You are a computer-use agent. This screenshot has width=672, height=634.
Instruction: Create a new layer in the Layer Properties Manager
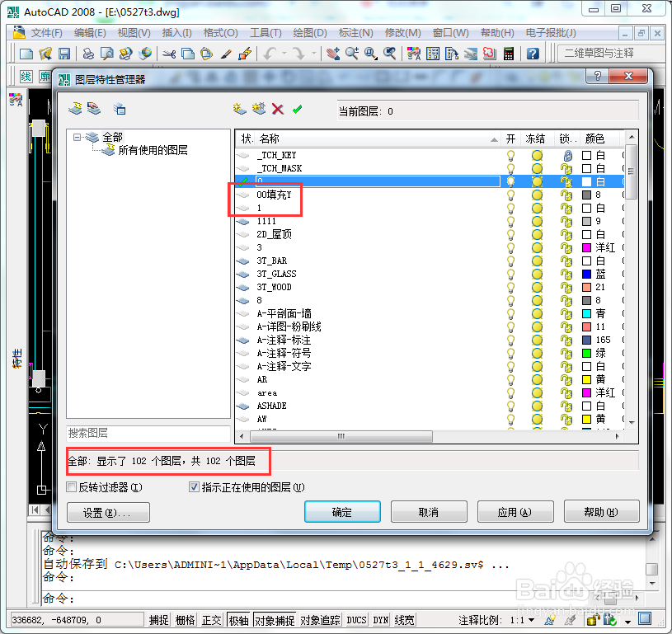coord(238,108)
